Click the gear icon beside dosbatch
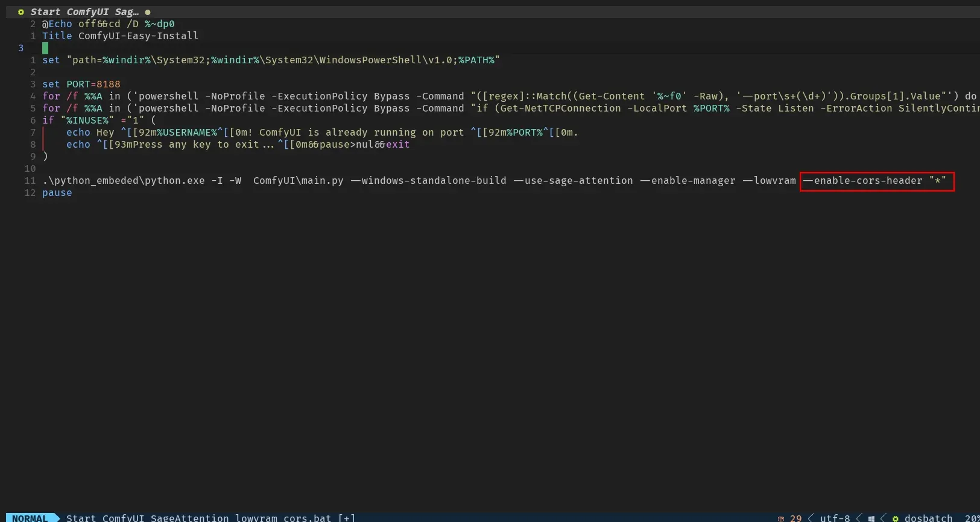Image resolution: width=980 pixels, height=522 pixels. [x=896, y=518]
